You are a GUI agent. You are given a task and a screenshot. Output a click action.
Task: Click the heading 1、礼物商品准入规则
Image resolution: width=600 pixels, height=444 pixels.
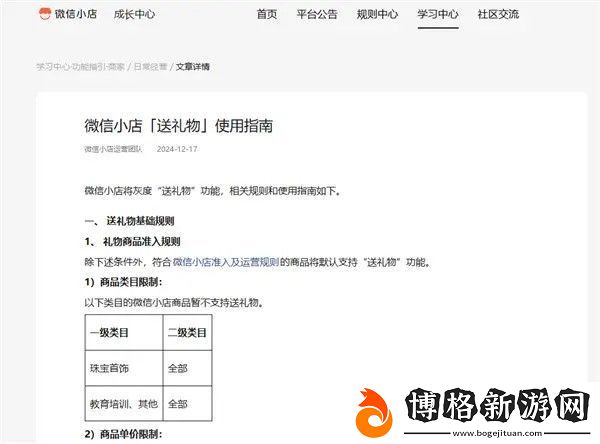click(132, 242)
